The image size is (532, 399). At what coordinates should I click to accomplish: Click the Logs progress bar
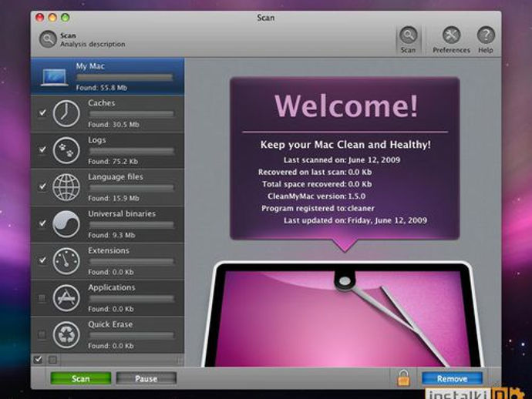[132, 151]
